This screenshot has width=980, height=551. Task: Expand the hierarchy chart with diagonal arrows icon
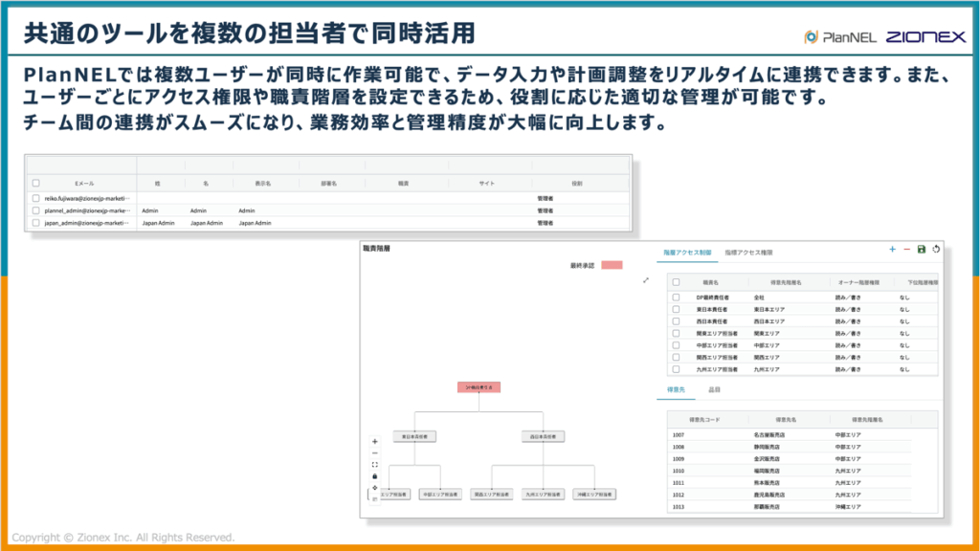click(x=646, y=280)
